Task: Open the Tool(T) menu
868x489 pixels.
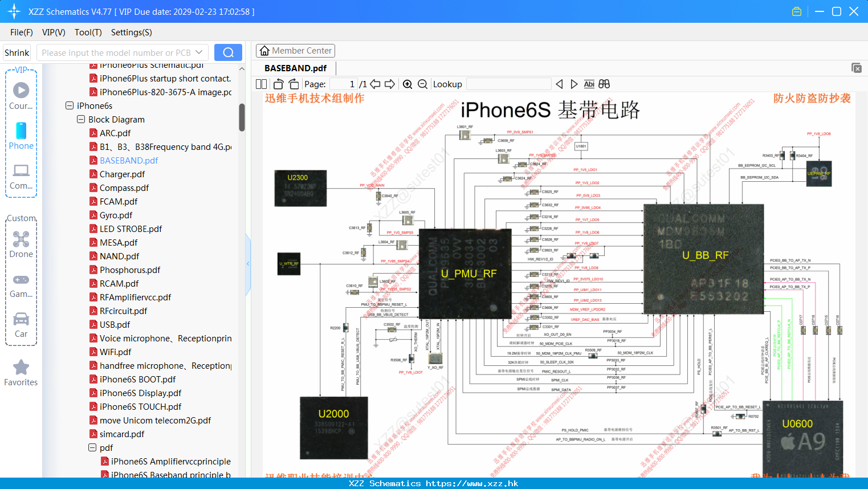Action: [x=88, y=32]
